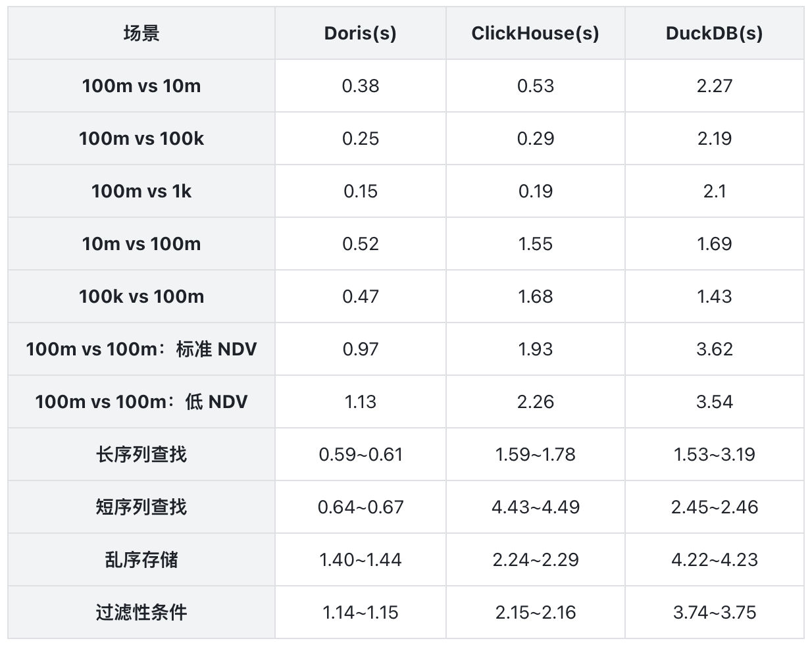This screenshot has width=812, height=645.
Task: Click the DuckDB value 3.74~3.75
Action: pos(715,612)
